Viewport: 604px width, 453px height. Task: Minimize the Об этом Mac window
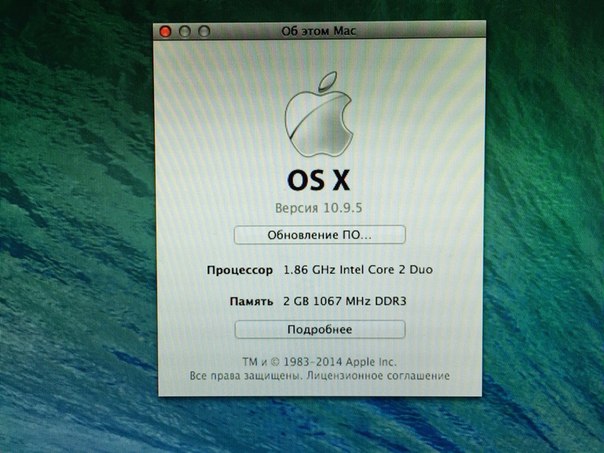[185, 31]
